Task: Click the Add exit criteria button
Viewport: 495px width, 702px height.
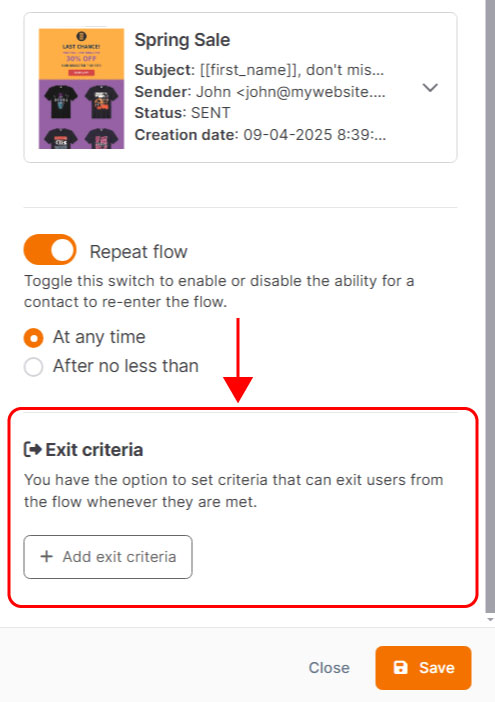Action: click(x=108, y=556)
